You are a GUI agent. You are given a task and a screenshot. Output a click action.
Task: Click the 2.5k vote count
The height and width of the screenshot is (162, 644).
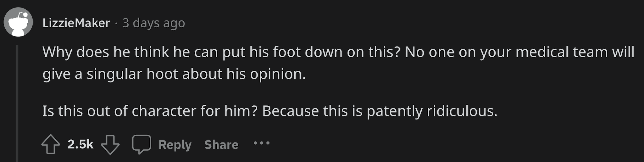80,144
